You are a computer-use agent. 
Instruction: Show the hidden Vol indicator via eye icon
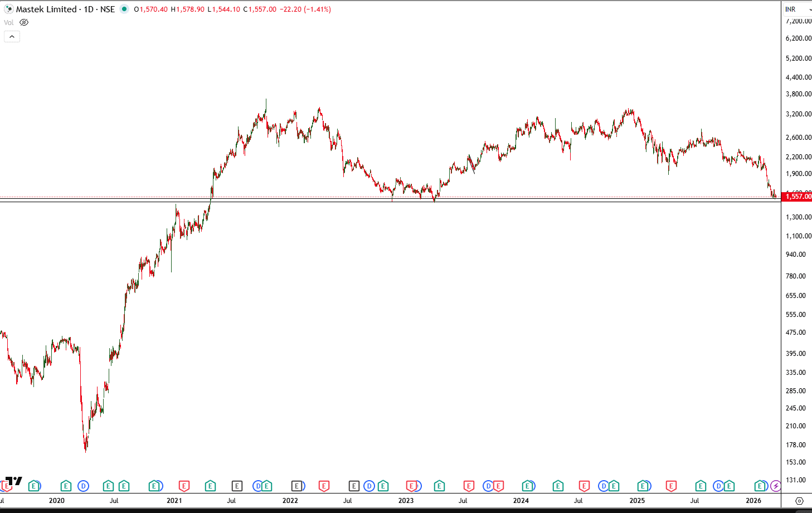click(x=23, y=22)
